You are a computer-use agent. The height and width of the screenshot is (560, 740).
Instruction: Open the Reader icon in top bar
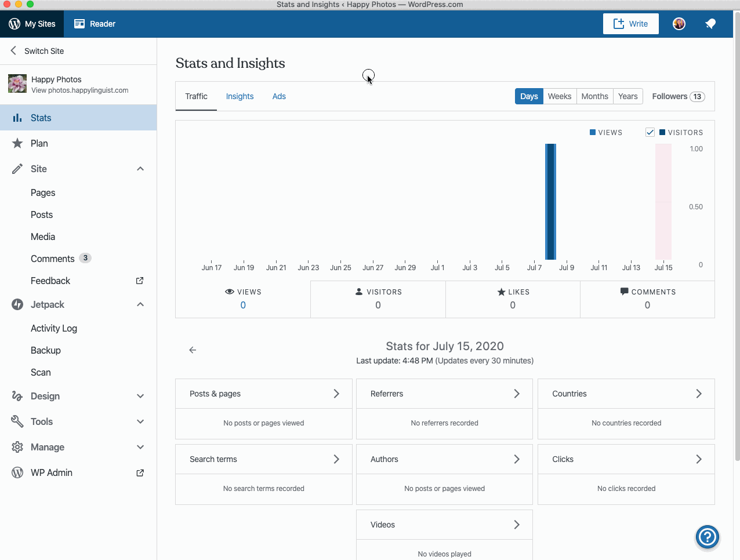coord(79,24)
